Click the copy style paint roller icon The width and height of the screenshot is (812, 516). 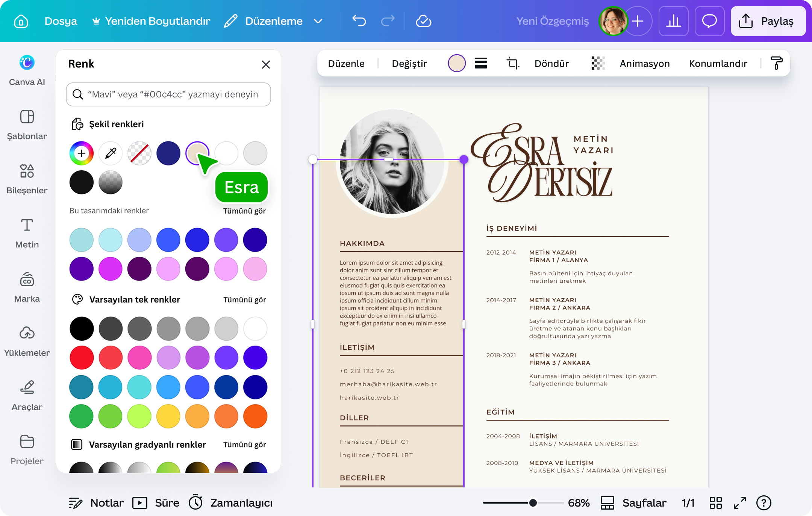pyautogui.click(x=776, y=63)
